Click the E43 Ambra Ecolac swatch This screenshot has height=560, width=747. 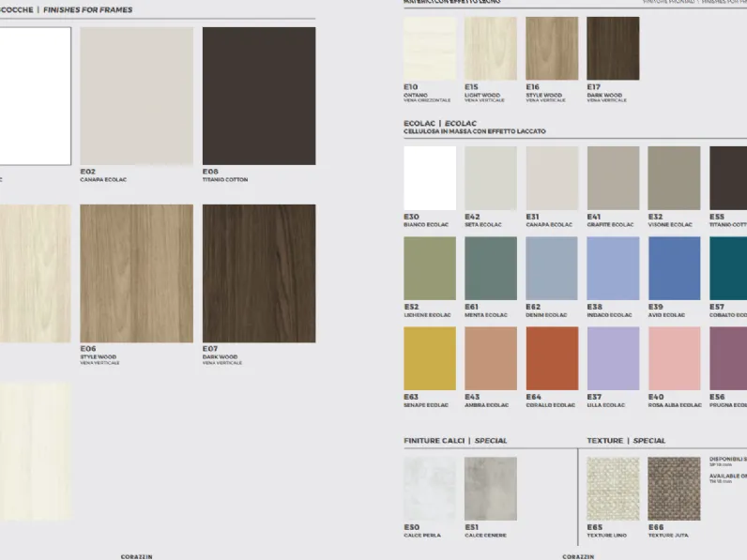(x=491, y=358)
